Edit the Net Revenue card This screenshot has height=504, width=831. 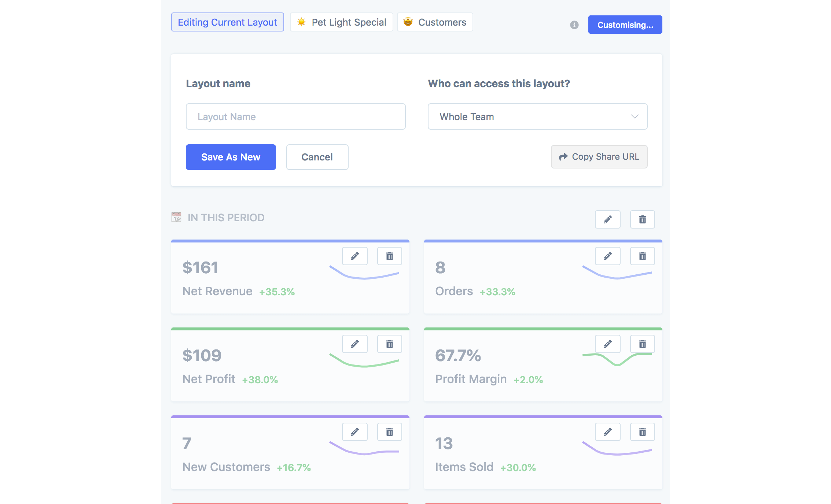(354, 256)
